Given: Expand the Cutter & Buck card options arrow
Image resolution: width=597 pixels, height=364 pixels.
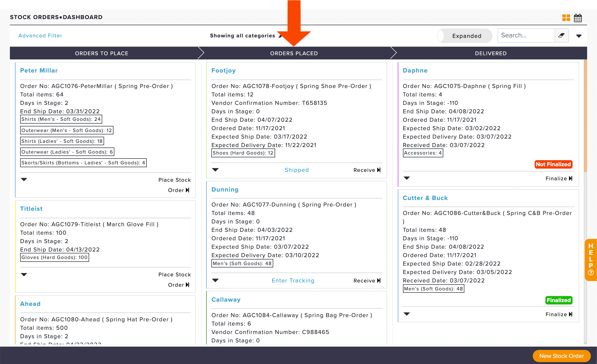Looking at the screenshot, I should click(407, 314).
